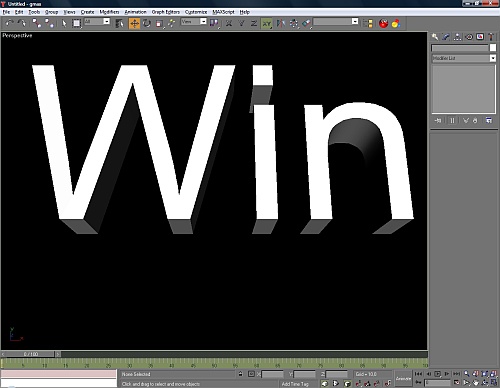The image size is (500, 388).
Task: Switch to the Motion command panel tab
Action: coord(469,37)
